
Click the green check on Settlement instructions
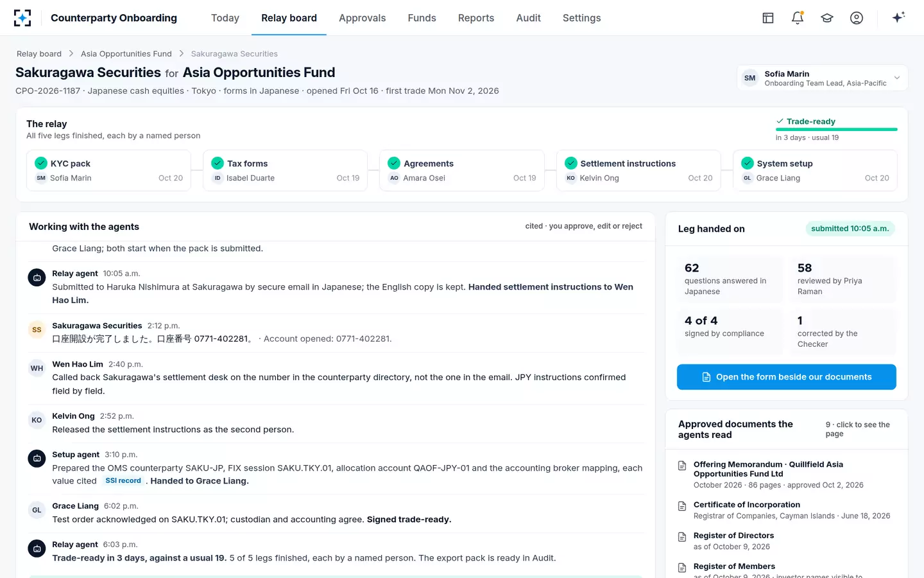(571, 163)
